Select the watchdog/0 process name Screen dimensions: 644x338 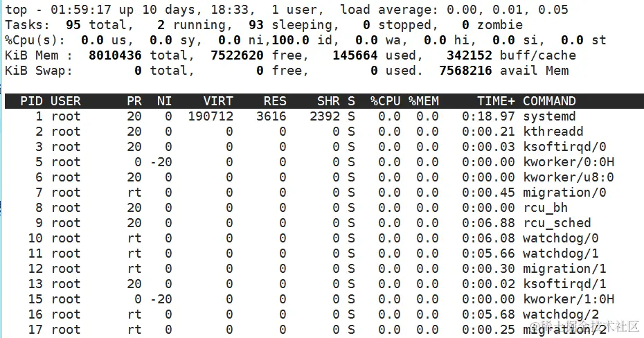coord(561,238)
